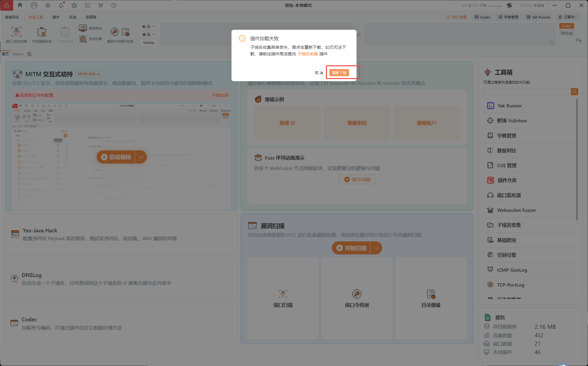Switch to the History tab
This screenshot has height=366, width=588.
click(x=18, y=54)
